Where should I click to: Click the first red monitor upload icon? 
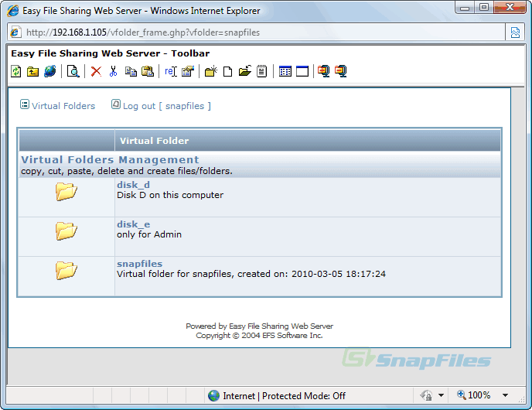point(324,71)
